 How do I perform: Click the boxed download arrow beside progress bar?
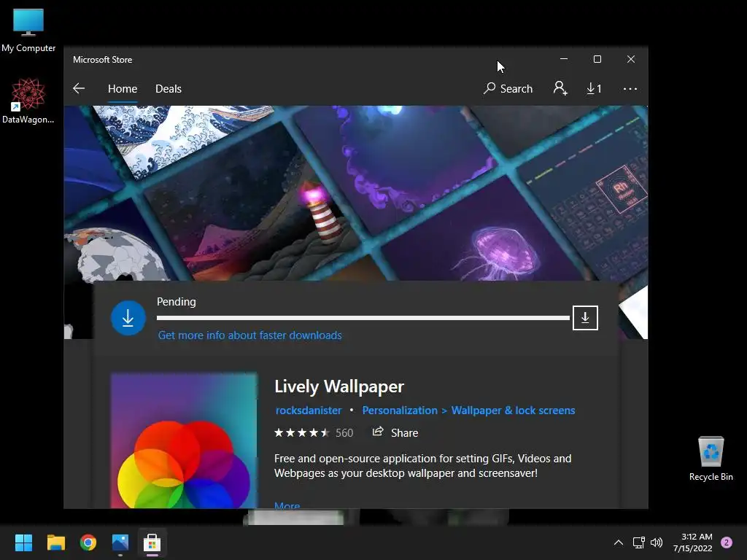[x=585, y=318]
